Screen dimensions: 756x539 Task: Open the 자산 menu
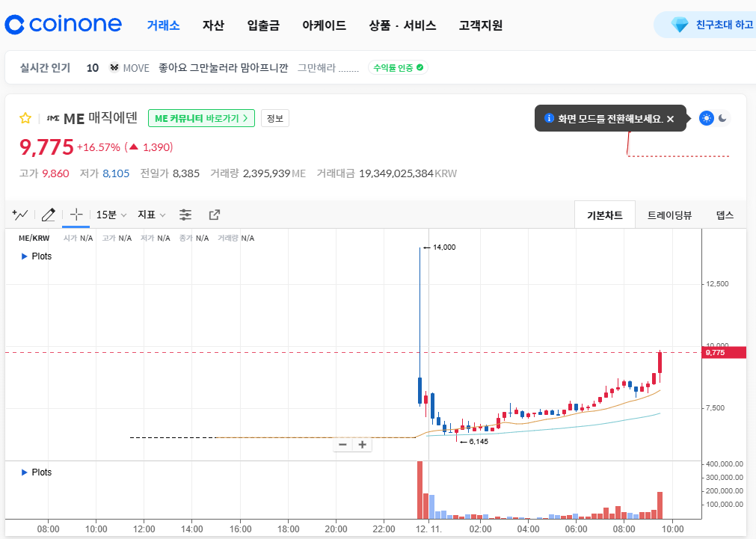tap(213, 25)
